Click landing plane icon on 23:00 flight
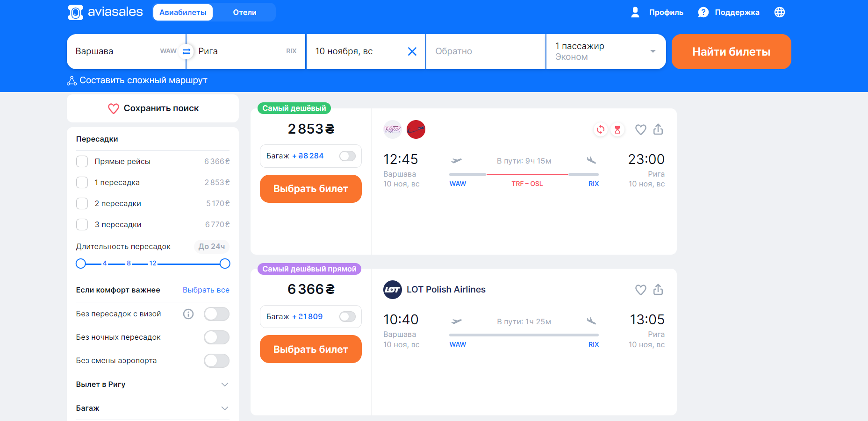The width and height of the screenshot is (868, 421). pyautogui.click(x=591, y=160)
